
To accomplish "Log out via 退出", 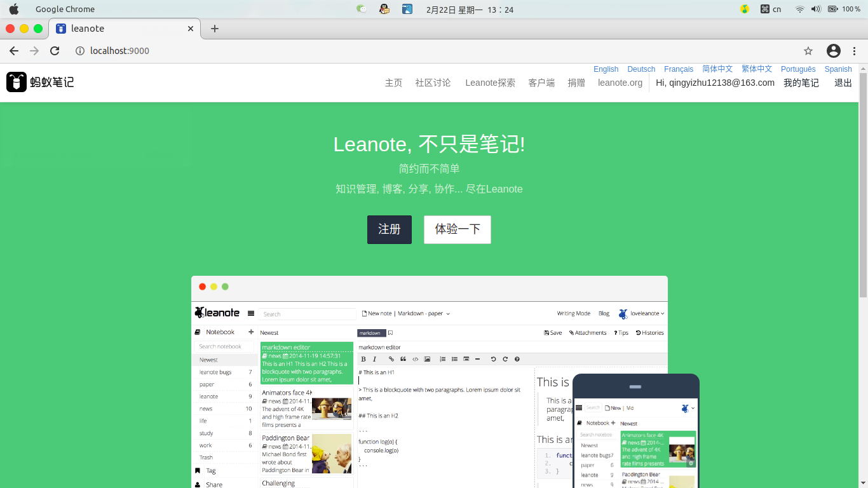I will tap(843, 83).
